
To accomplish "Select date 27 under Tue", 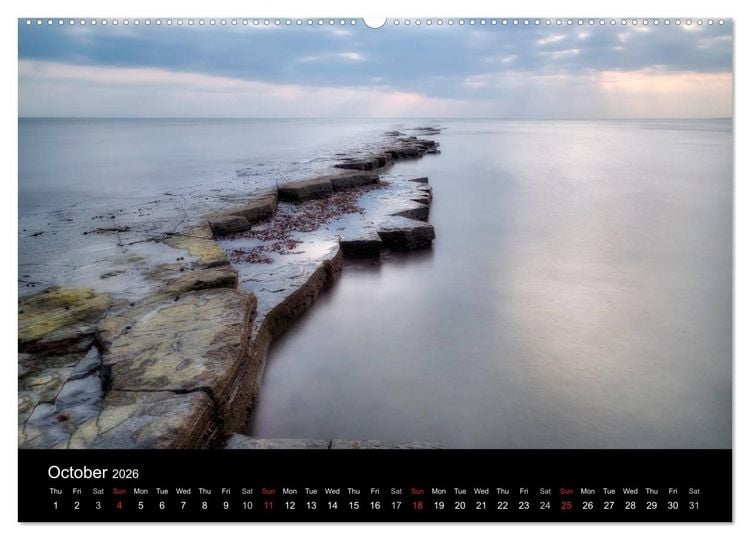I will click(x=609, y=506).
